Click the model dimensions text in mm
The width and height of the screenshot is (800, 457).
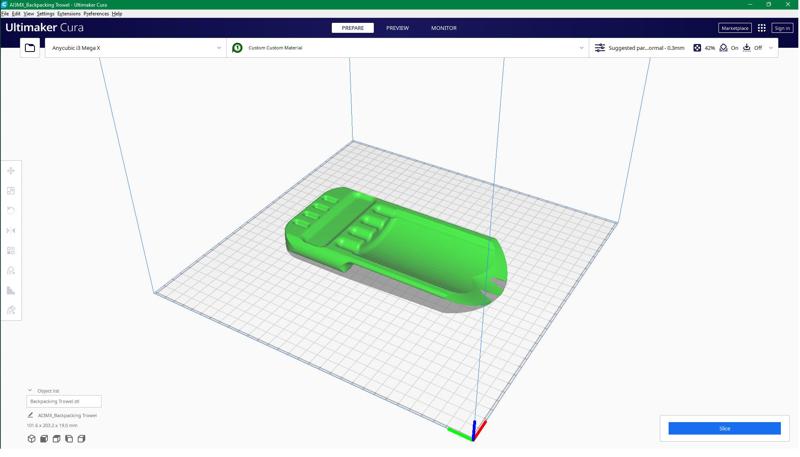(x=52, y=425)
